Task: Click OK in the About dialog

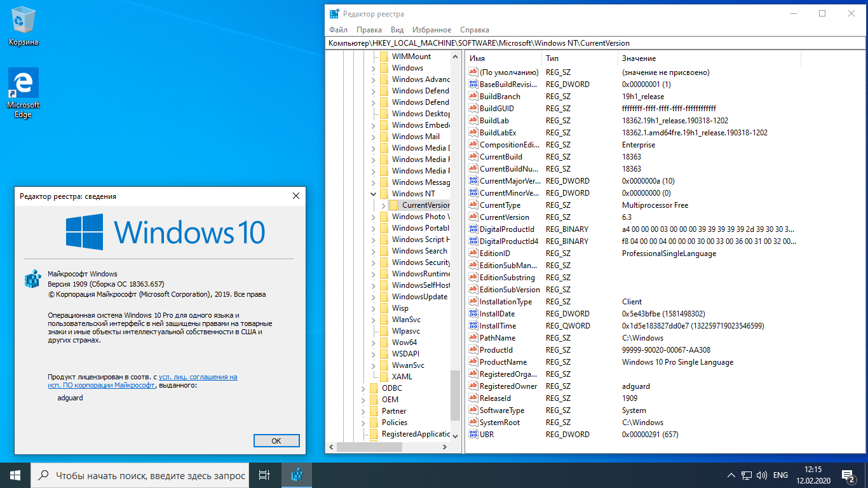Action: (276, 441)
